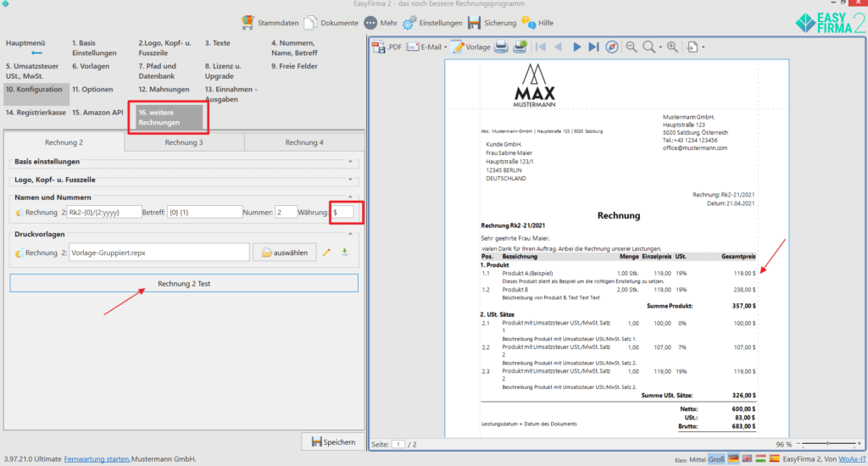Click the green download template icon

pyautogui.click(x=345, y=252)
